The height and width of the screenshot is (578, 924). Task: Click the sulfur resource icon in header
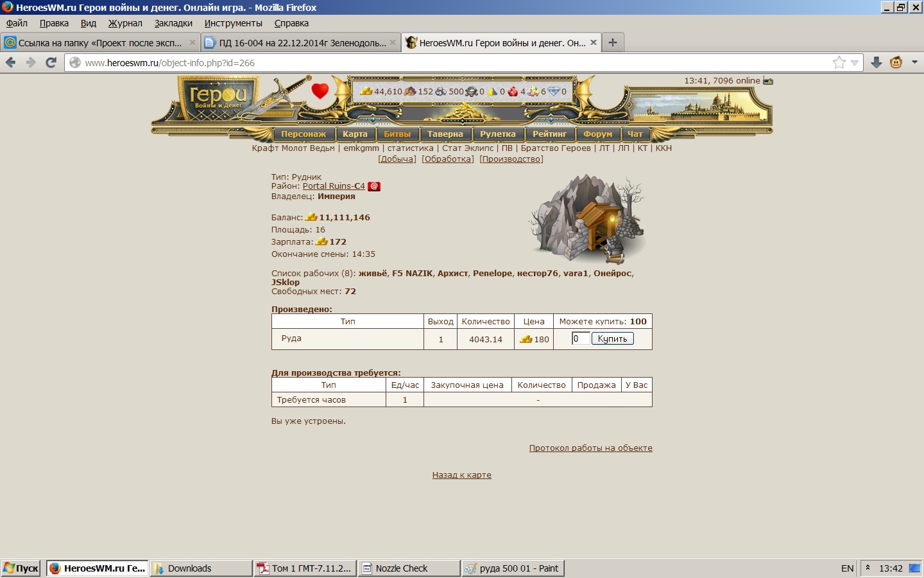coord(492,91)
